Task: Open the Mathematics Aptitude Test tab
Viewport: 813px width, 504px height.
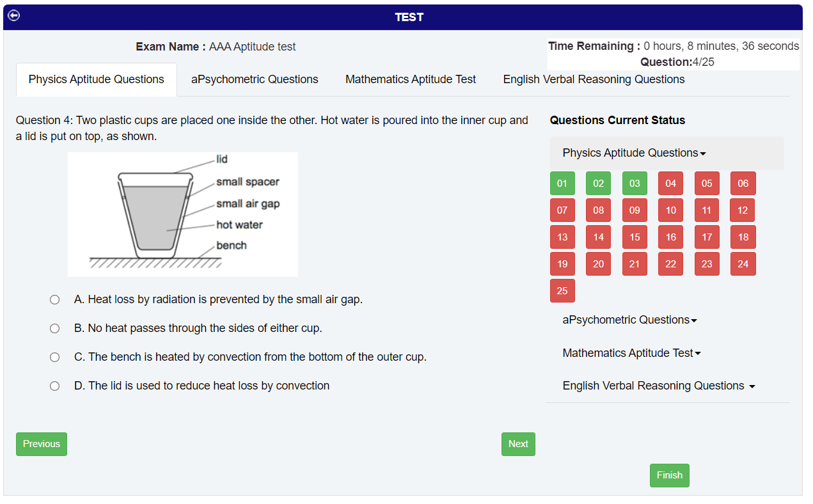Action: tap(411, 79)
